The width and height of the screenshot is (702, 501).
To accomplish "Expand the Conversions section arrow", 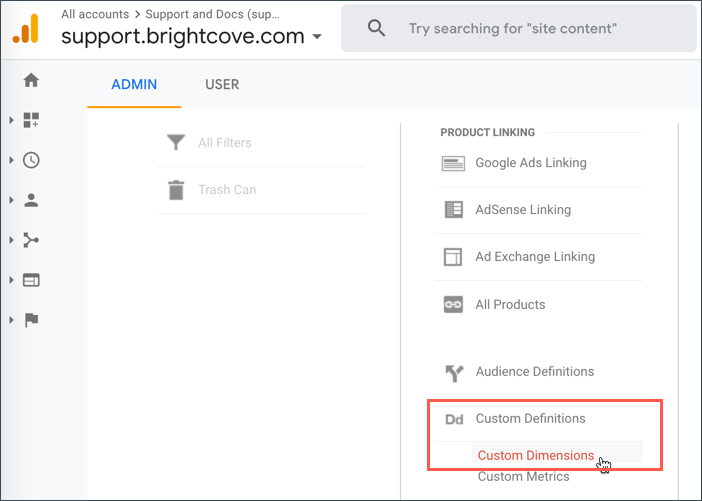I will [11, 320].
